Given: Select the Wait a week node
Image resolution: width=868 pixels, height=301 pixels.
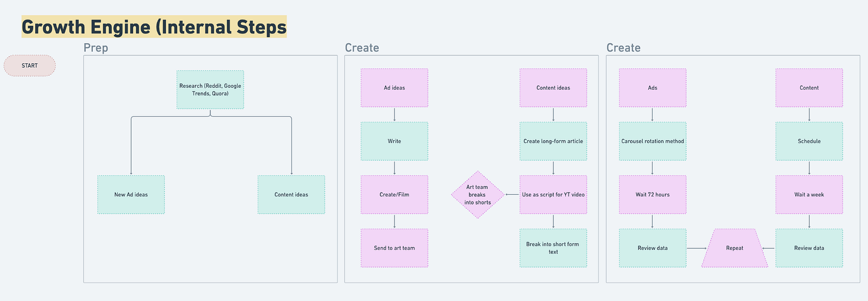Looking at the screenshot, I should click(809, 195).
